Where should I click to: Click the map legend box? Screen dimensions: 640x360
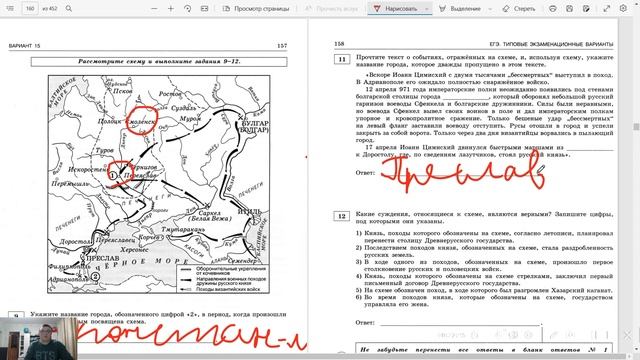(x=223, y=279)
